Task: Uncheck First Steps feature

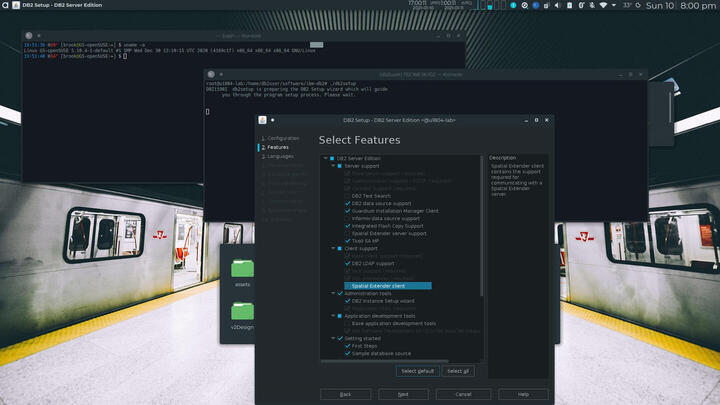Action: (348, 346)
